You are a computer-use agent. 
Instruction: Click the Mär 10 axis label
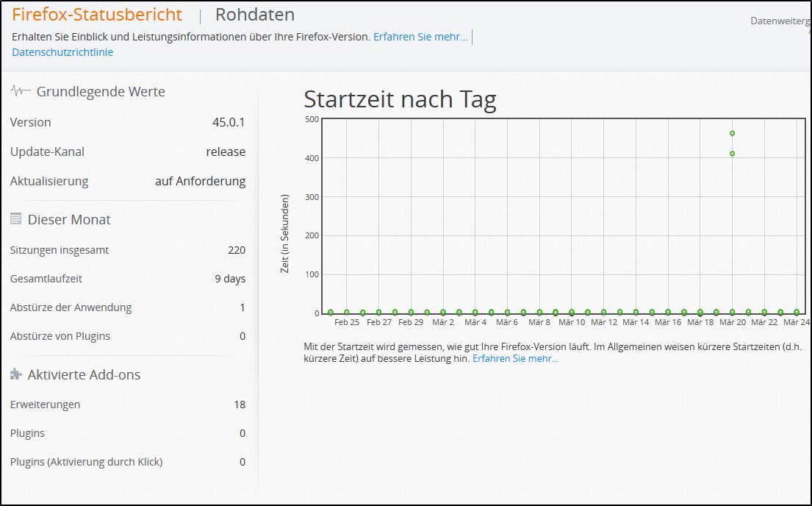[x=571, y=322]
